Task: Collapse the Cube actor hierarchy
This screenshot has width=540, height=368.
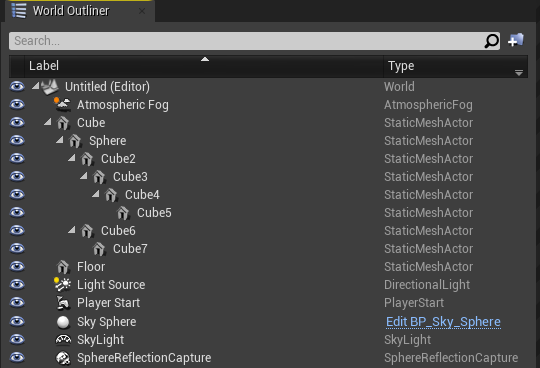Action: [x=48, y=122]
